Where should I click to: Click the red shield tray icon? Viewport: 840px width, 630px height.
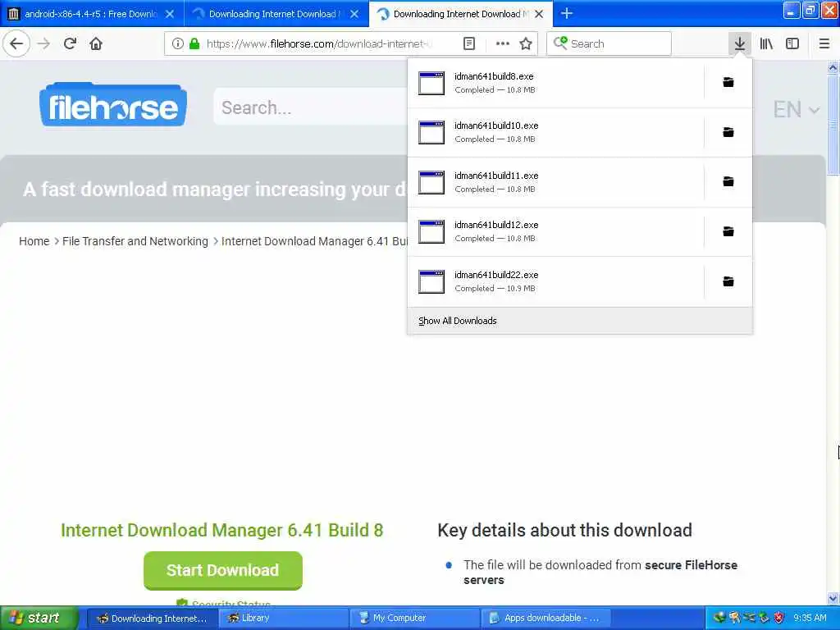(779, 619)
